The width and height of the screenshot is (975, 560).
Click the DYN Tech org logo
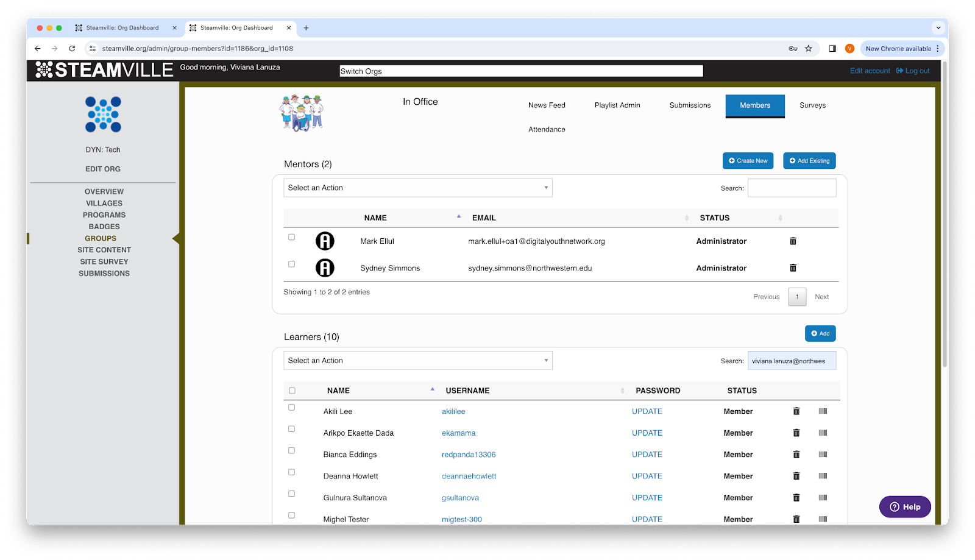103,115
